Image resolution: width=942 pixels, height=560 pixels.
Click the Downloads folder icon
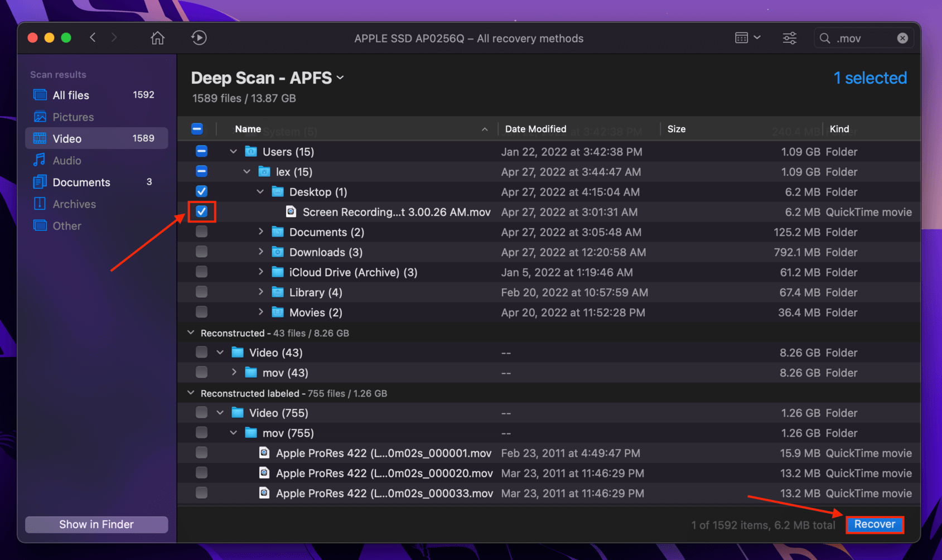(x=278, y=252)
